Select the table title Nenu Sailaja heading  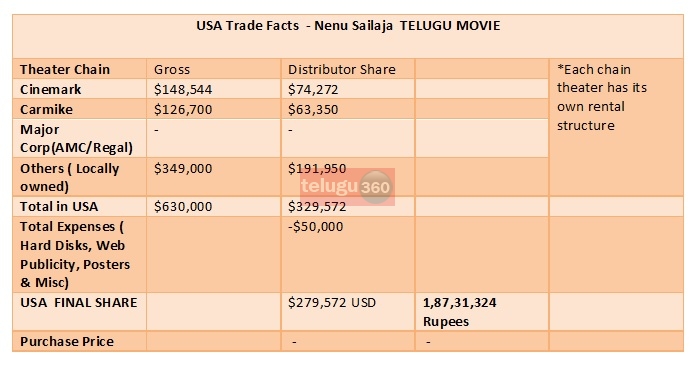pos(348,26)
